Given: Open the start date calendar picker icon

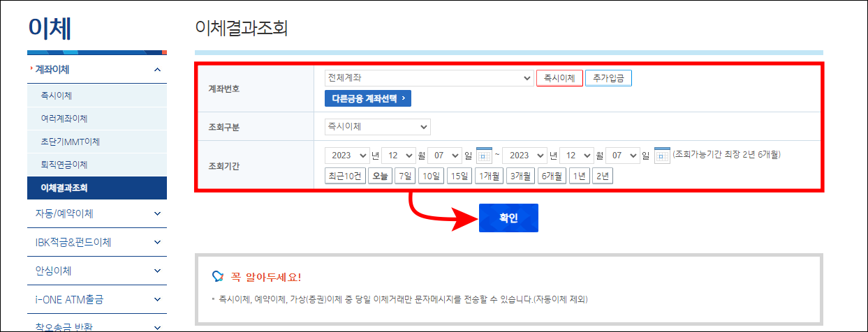Looking at the screenshot, I should point(485,155).
